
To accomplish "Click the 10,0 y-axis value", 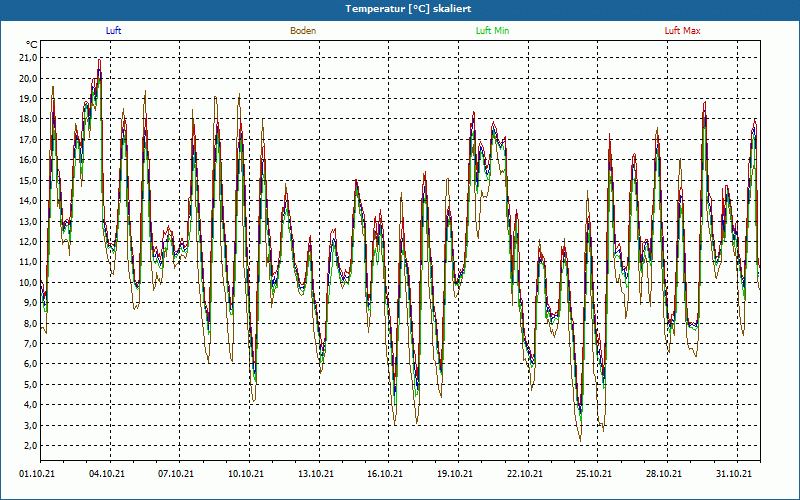I will [x=29, y=282].
